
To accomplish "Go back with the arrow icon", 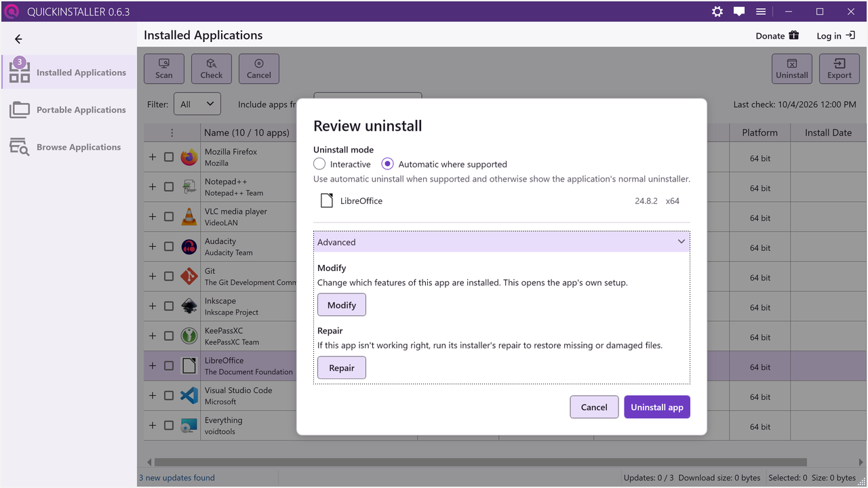I will click(x=18, y=39).
